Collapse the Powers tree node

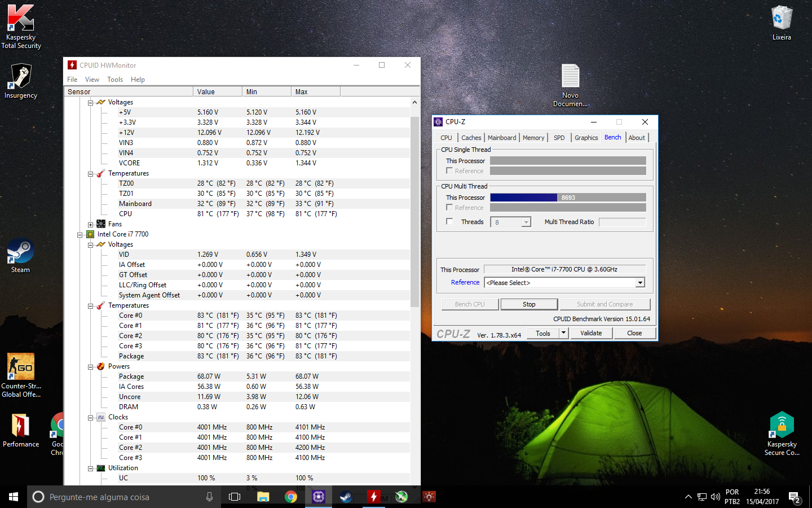[90, 367]
